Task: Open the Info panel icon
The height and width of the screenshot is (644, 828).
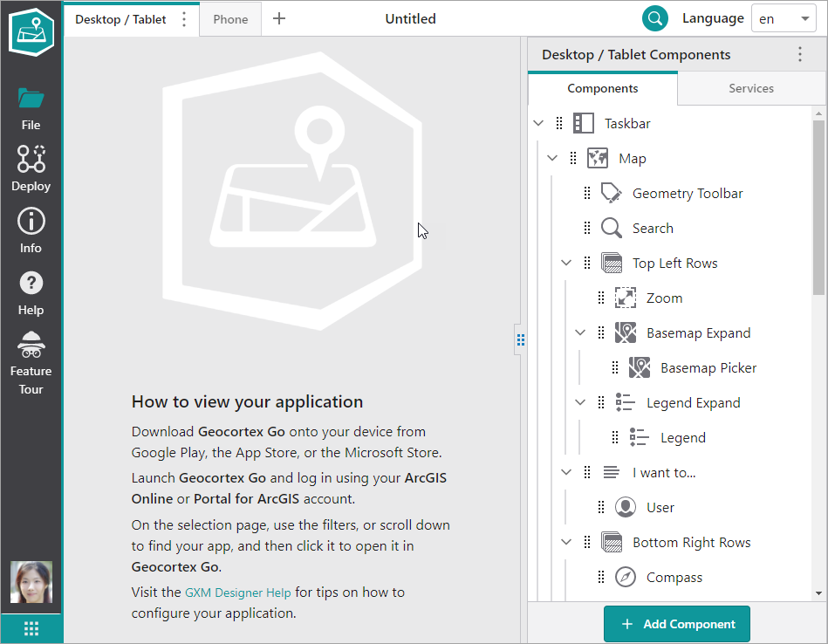Action: click(31, 221)
